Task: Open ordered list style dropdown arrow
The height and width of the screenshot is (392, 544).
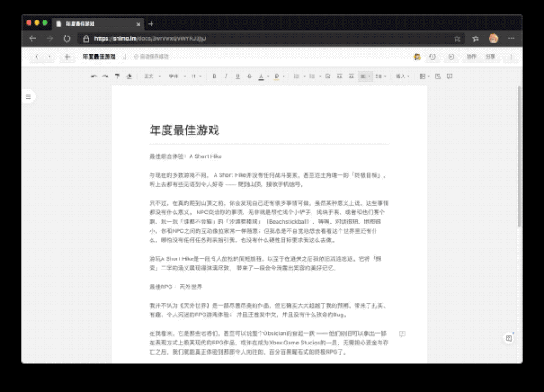Action: point(304,77)
